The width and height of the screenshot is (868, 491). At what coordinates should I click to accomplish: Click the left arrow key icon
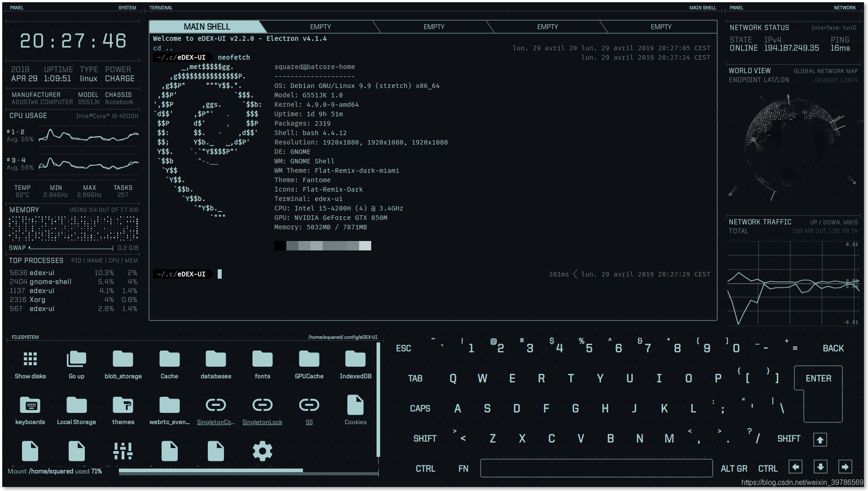point(795,467)
